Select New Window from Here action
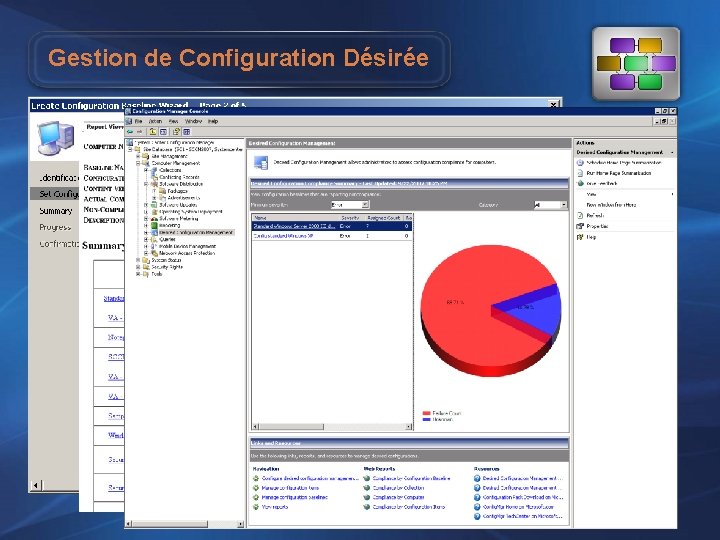The height and width of the screenshot is (540, 720). 611,205
